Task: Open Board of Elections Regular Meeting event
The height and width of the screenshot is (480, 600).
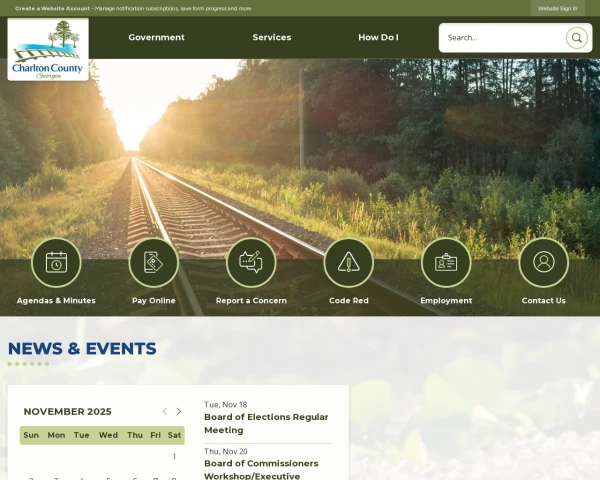Action: coord(266,423)
